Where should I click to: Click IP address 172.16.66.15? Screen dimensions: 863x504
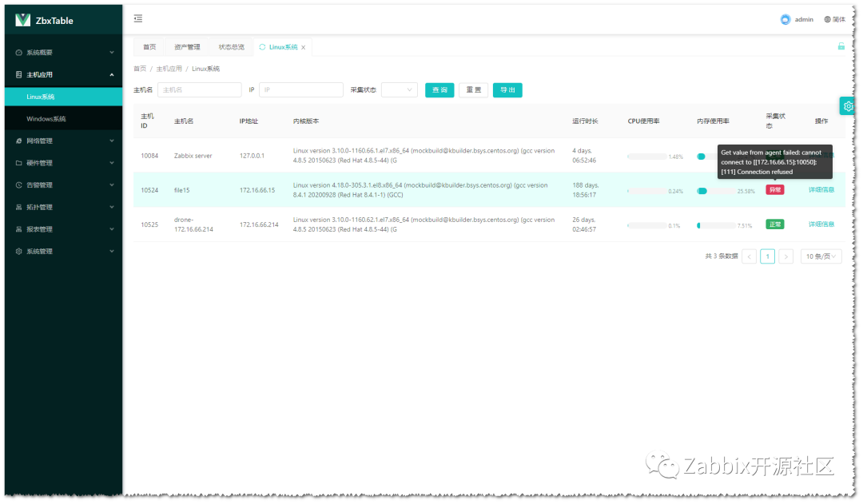(257, 190)
